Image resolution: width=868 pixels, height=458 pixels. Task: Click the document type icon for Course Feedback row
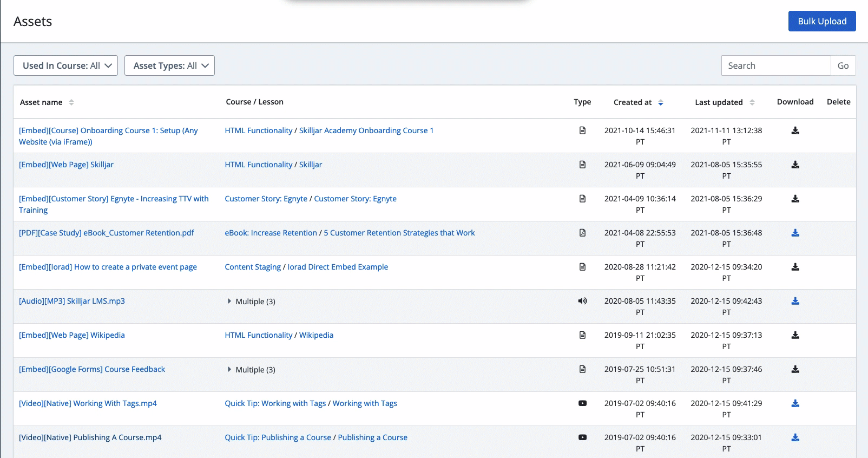(x=582, y=369)
